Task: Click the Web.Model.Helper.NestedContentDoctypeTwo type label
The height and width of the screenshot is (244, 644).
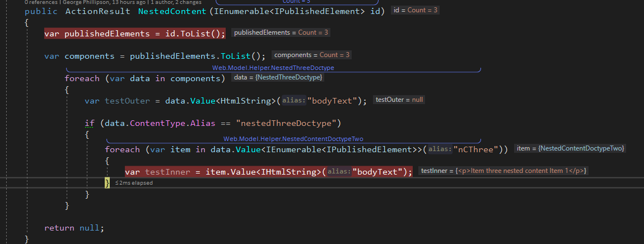Action: pyautogui.click(x=293, y=139)
